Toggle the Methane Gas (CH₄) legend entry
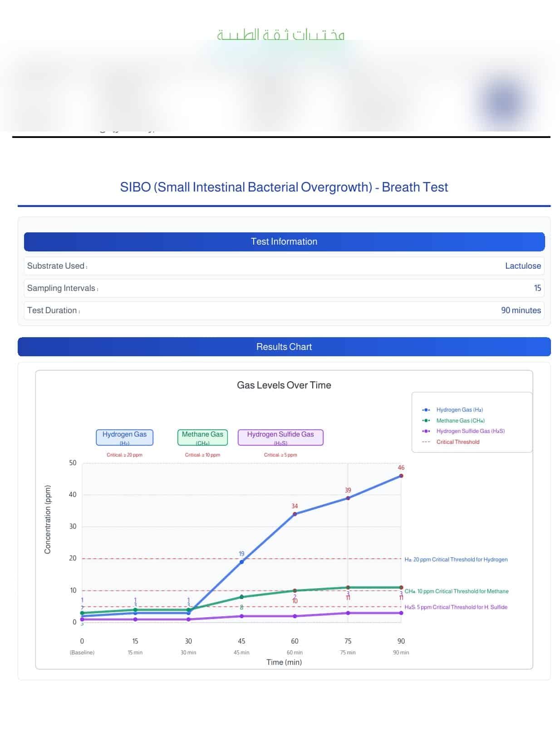The height and width of the screenshot is (747, 560). point(460,421)
